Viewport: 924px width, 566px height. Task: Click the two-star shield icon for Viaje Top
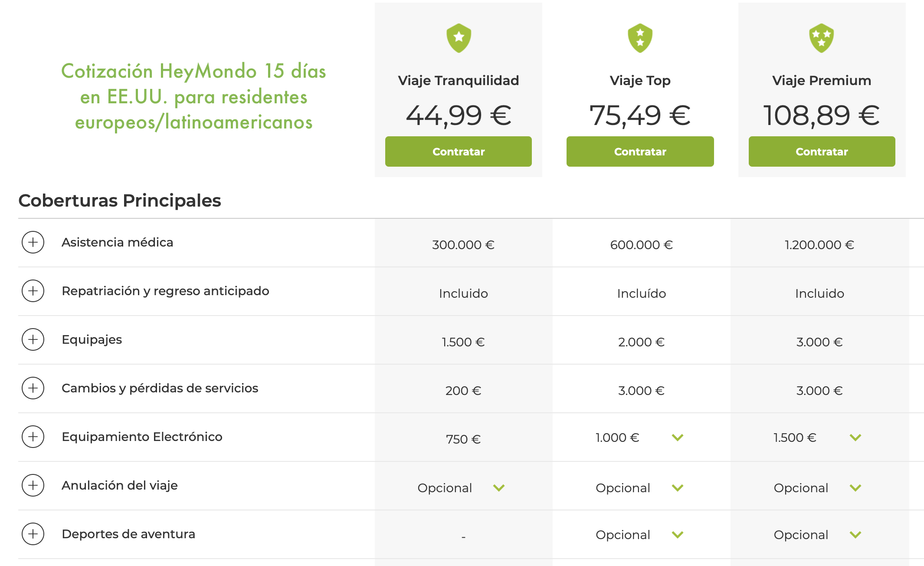[x=640, y=38]
